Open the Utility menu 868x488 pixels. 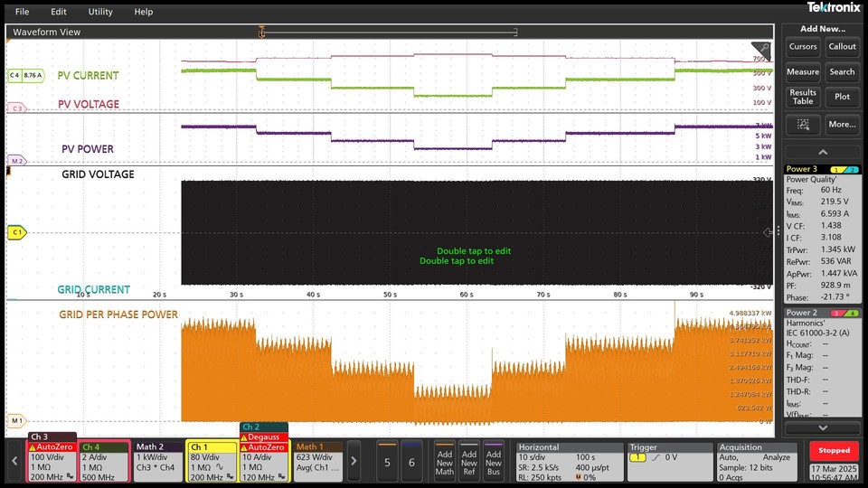point(100,12)
